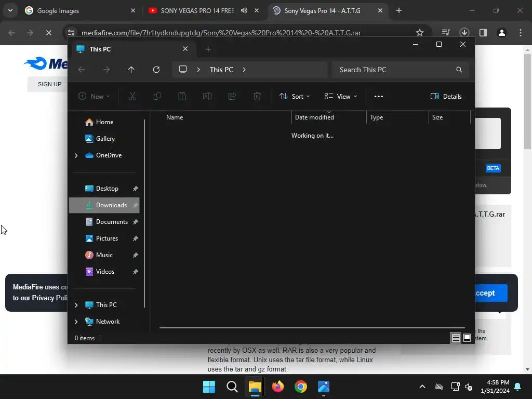Navigate back in File Explorer
This screenshot has width=532, height=399.
82,70
